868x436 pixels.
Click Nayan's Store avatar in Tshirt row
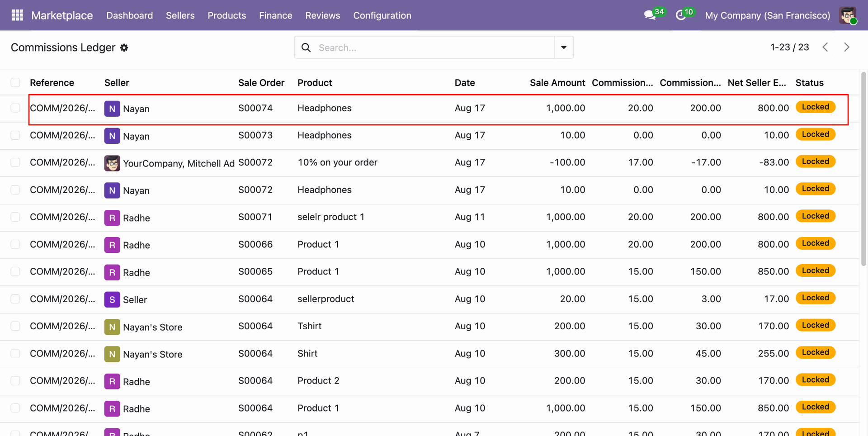(112, 327)
